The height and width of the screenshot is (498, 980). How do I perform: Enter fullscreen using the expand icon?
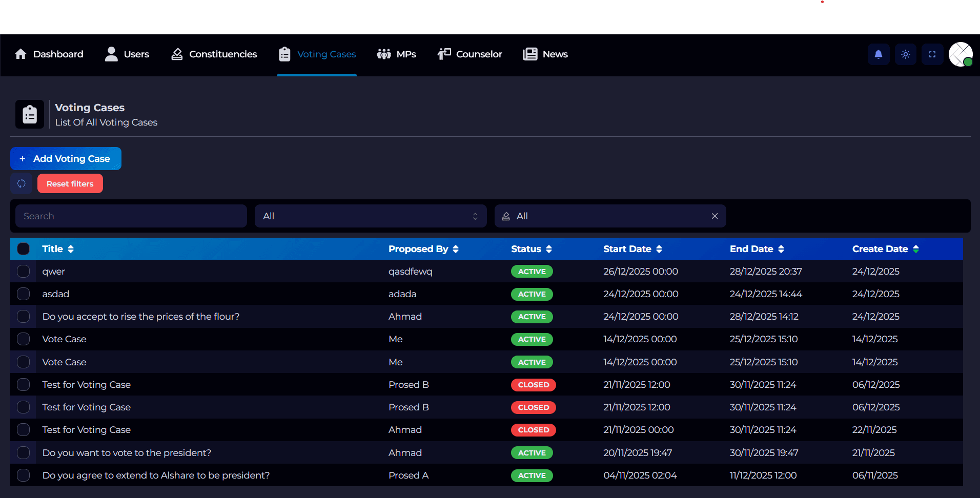click(x=932, y=54)
